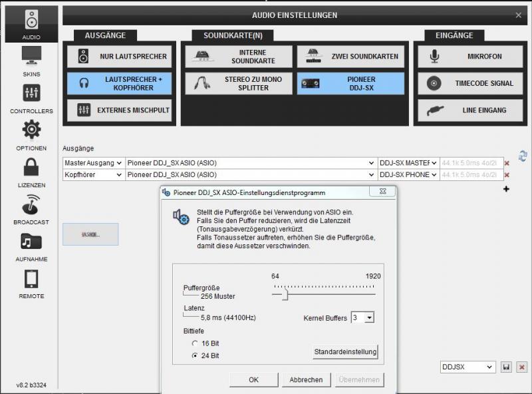
Task: Open the Optionen gear icon
Action: 31,130
